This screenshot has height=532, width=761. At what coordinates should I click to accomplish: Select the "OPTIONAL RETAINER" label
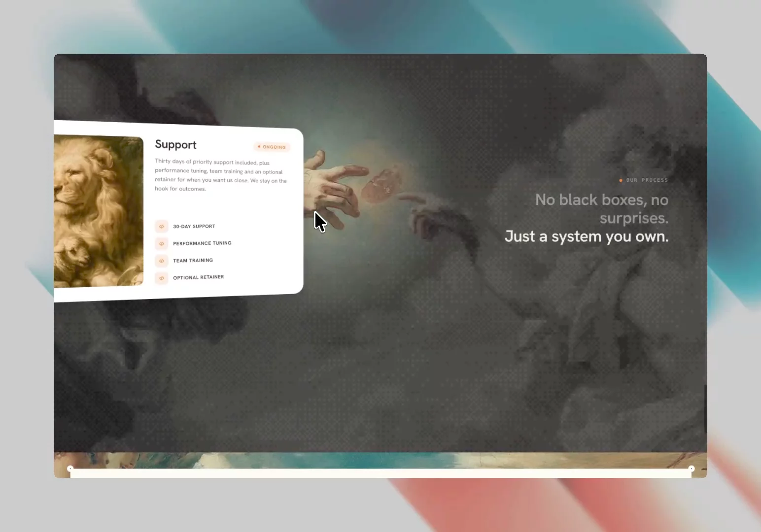click(198, 277)
